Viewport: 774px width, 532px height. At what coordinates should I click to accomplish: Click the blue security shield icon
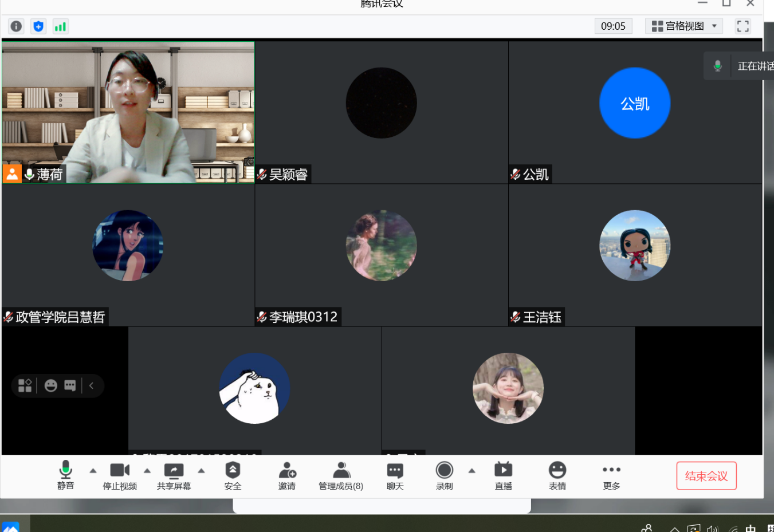tap(38, 26)
